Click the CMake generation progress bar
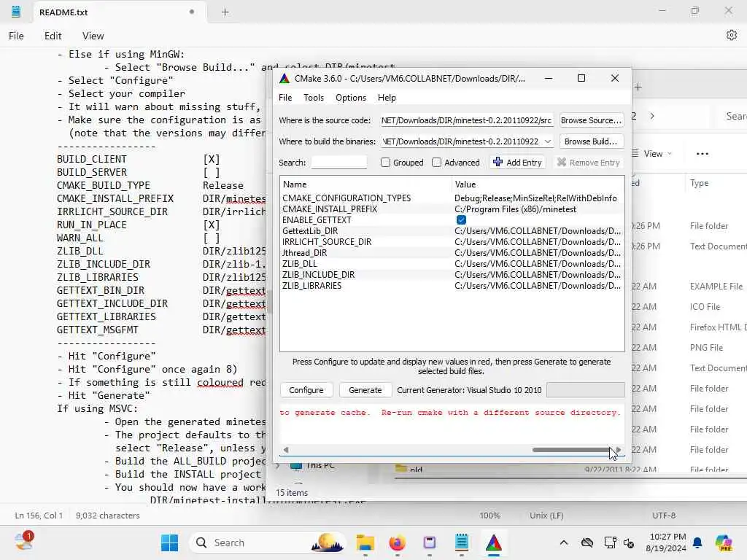The image size is (747, 560). 586,390
